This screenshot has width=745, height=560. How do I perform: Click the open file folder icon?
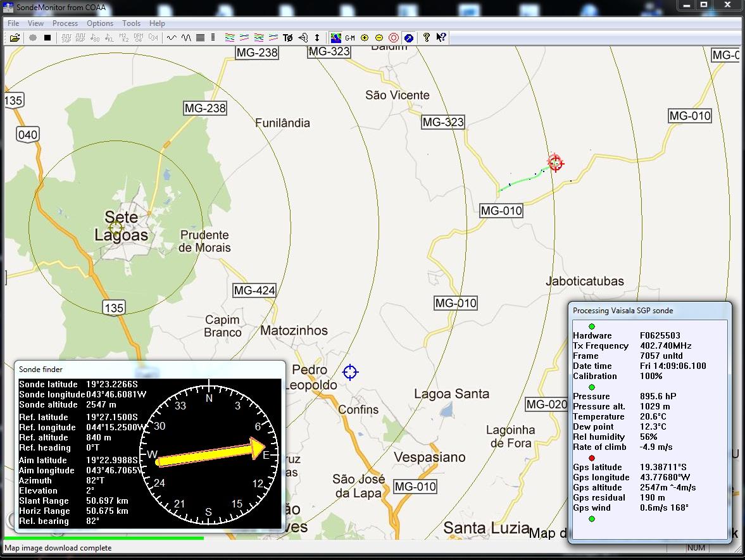15,37
